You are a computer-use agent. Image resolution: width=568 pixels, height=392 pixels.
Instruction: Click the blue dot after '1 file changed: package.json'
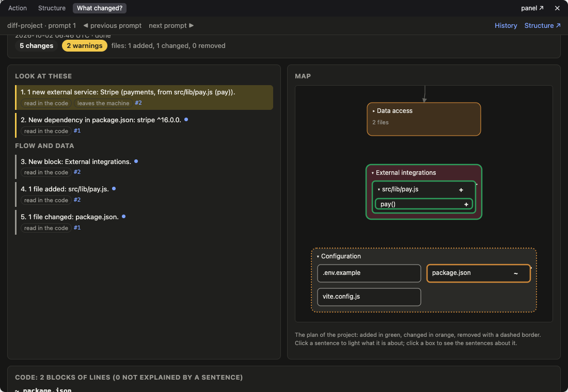point(123,217)
